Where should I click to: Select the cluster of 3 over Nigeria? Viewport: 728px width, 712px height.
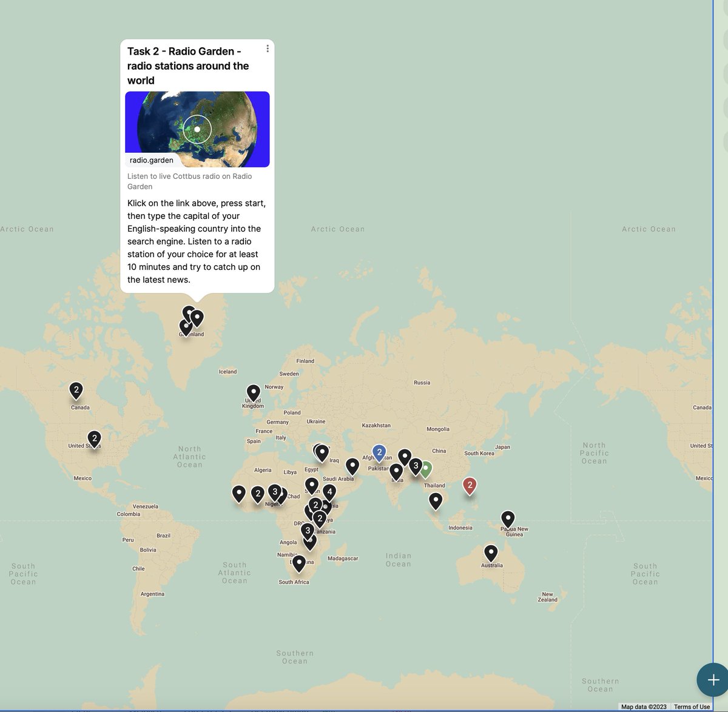tap(275, 492)
